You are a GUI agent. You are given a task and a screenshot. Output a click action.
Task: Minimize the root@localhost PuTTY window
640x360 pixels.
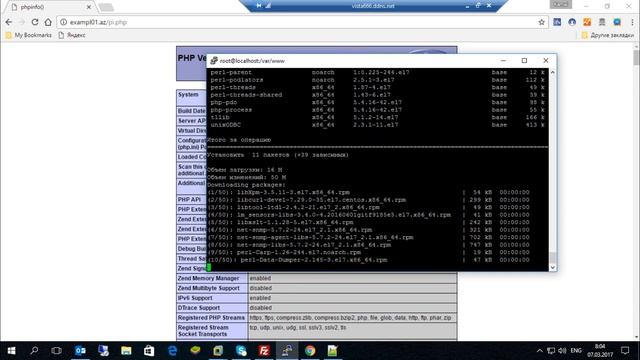[503, 60]
